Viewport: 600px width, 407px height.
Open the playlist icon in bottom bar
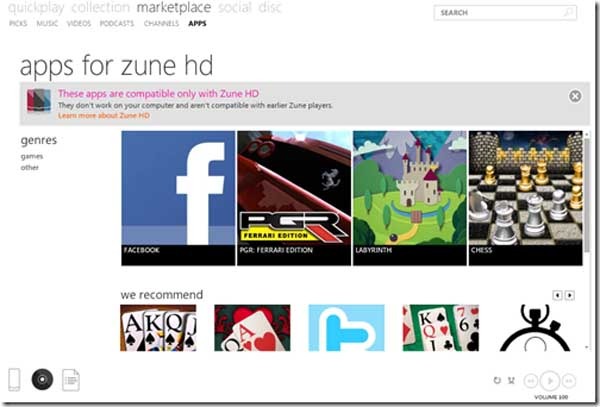71,380
